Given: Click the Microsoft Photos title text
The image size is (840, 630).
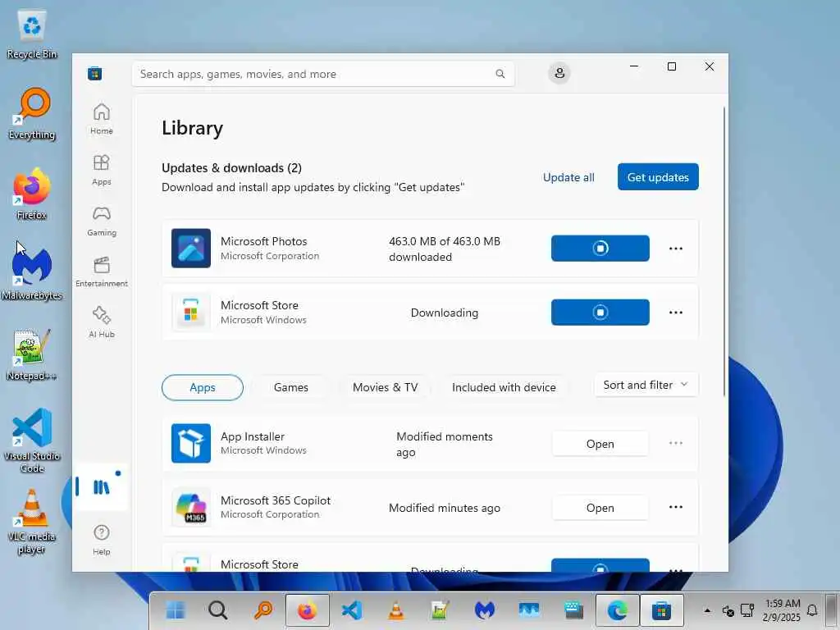Looking at the screenshot, I should click(x=263, y=241).
